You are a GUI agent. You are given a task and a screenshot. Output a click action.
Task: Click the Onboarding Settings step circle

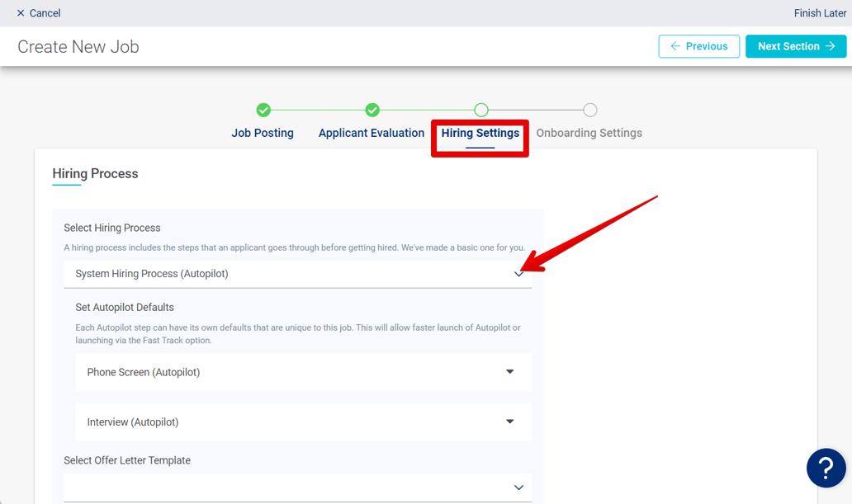(589, 109)
